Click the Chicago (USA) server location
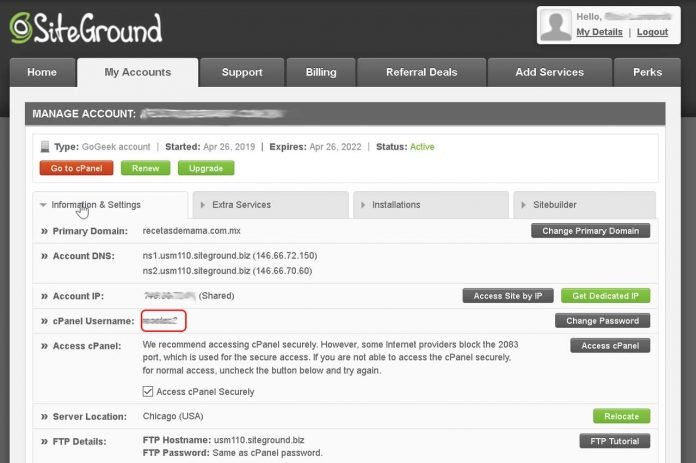 pos(173,416)
